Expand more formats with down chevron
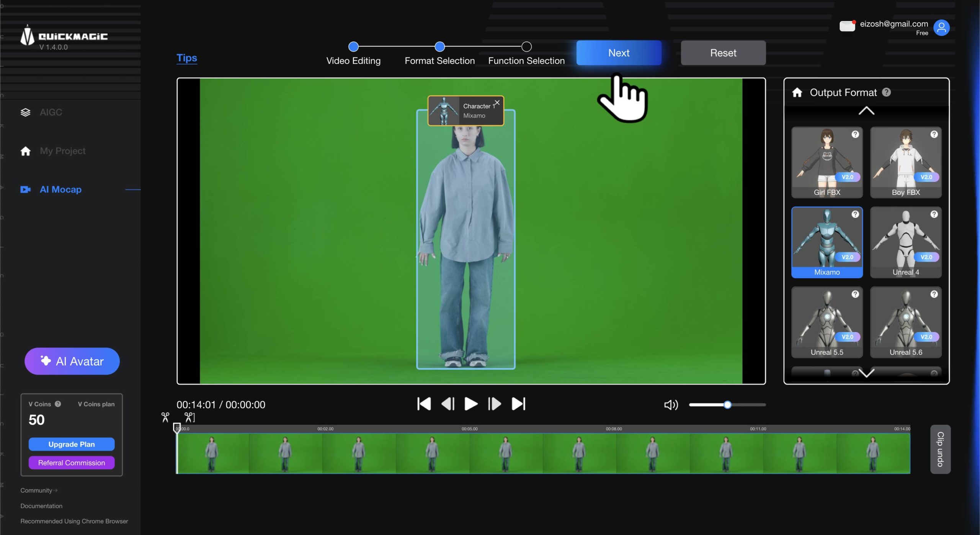The height and width of the screenshot is (535, 980). point(866,373)
